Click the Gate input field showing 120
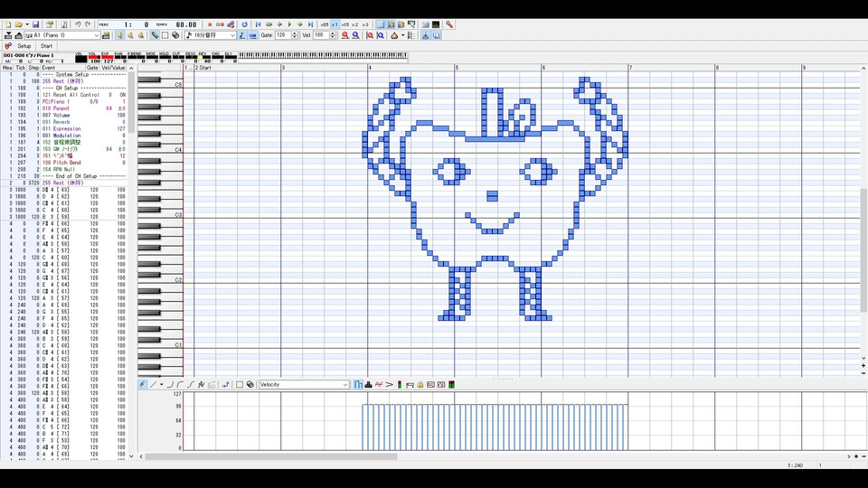This screenshot has height=488, width=868. pos(283,35)
